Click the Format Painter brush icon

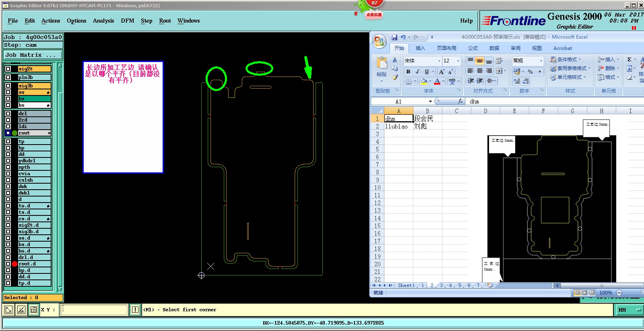(x=395, y=77)
